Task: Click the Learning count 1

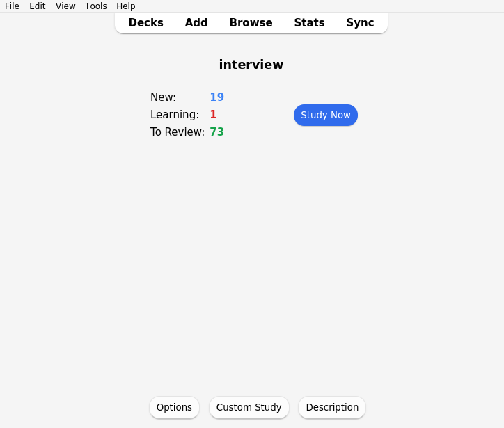Action: click(214, 114)
